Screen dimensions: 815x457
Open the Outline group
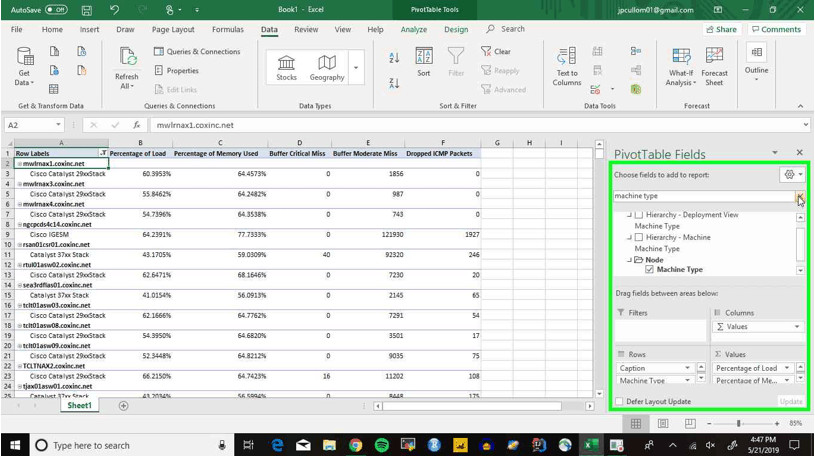756,62
